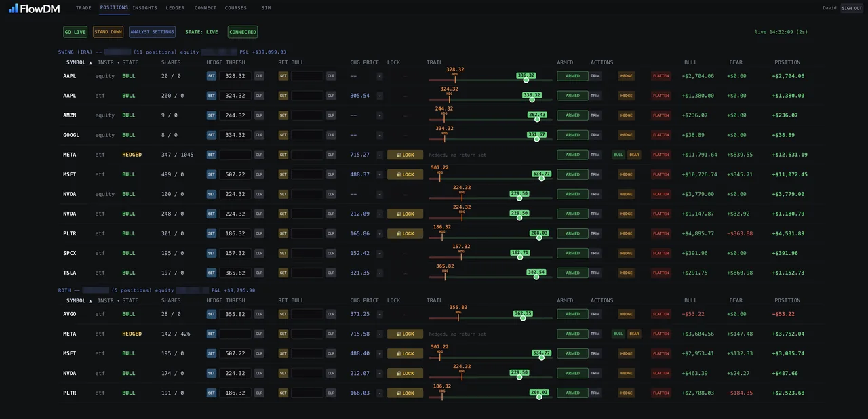Toggle ARMED for SWING NVDA equity row
The image size is (868, 419).
pyautogui.click(x=572, y=194)
